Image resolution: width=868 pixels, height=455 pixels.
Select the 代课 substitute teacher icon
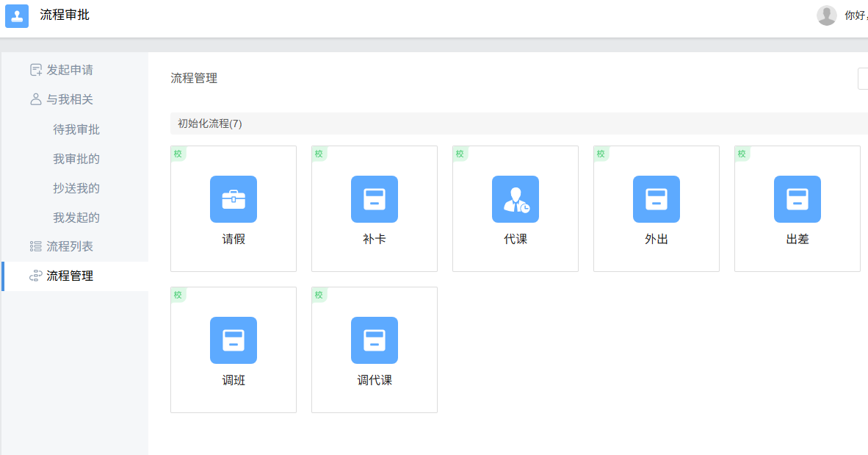(516, 199)
